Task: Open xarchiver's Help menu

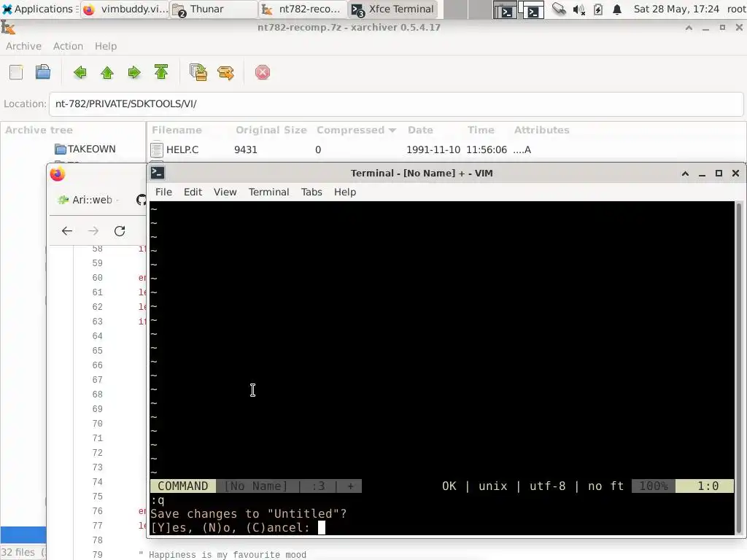Action: coord(106,46)
